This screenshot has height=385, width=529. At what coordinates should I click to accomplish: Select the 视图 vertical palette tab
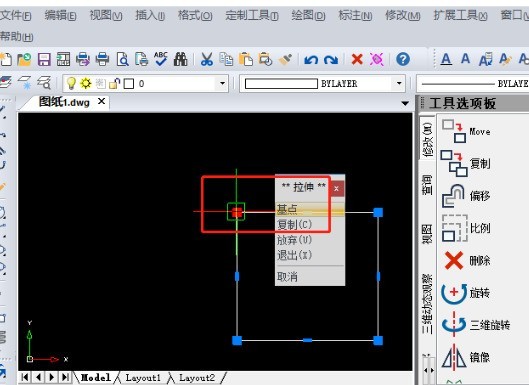click(427, 233)
